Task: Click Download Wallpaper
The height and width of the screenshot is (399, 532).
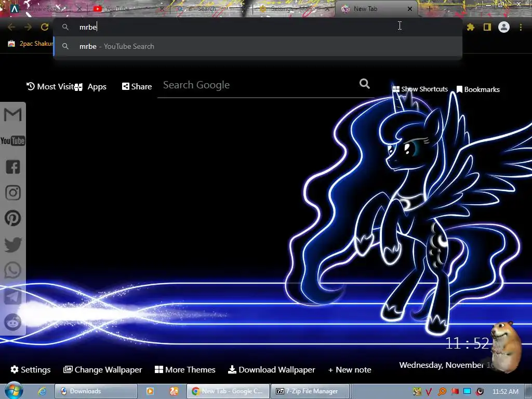Action: tap(271, 370)
